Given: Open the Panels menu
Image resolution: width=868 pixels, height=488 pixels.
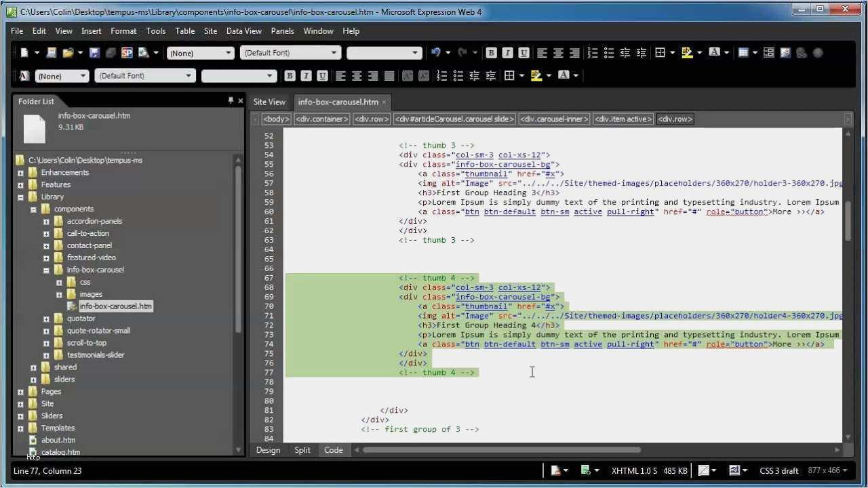Looking at the screenshot, I should [282, 31].
